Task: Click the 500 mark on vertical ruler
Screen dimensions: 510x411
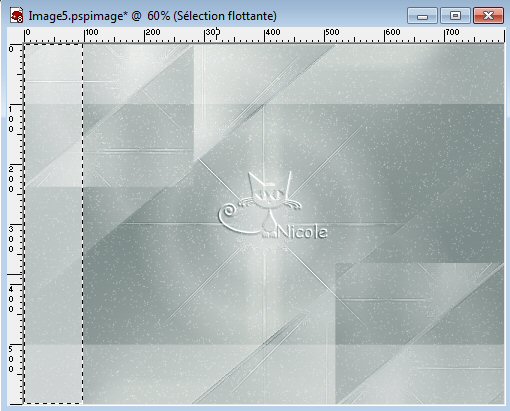Action: pos(11,359)
